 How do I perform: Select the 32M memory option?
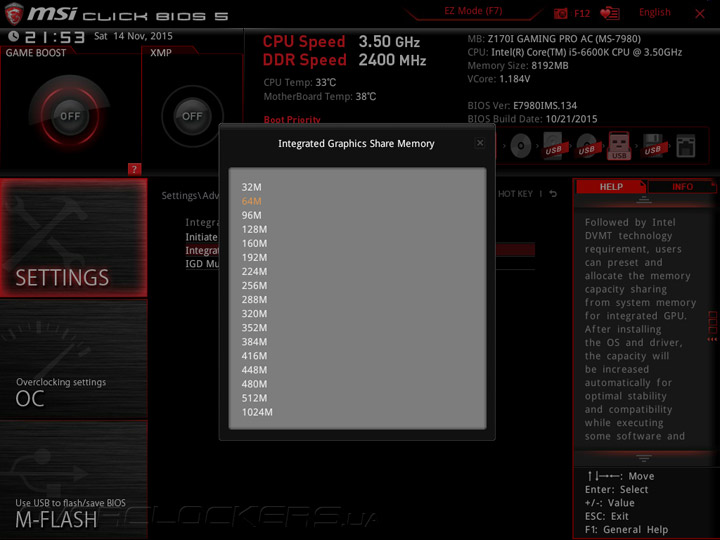251,187
